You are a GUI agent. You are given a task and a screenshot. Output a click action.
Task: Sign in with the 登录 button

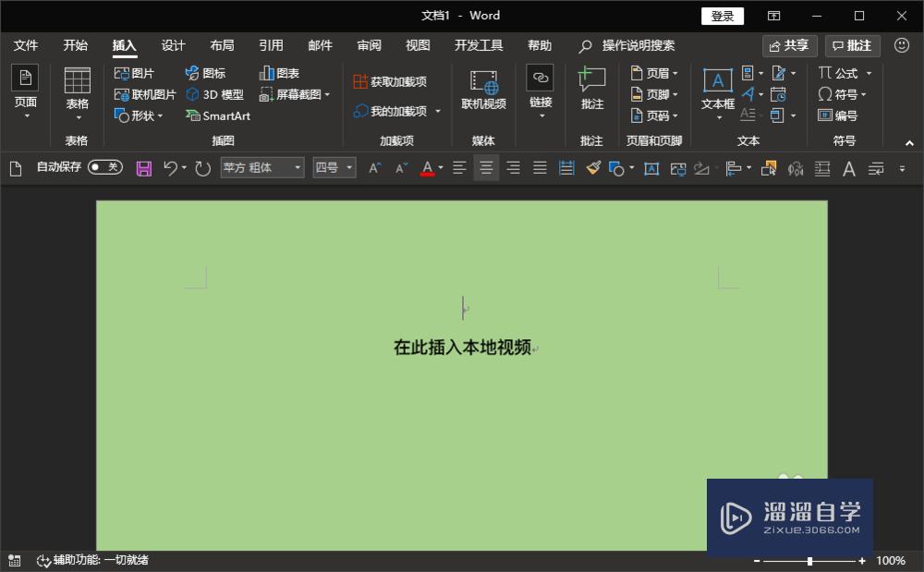point(722,16)
